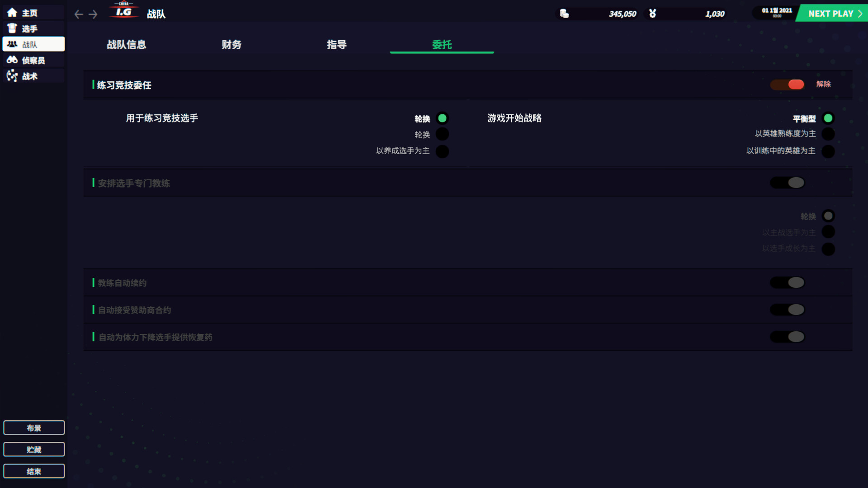
Task: Open the 战队 team section via sidebar icon
Action: [11, 44]
